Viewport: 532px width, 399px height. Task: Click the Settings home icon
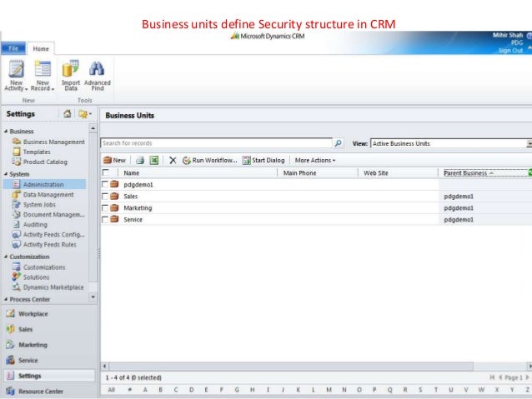coord(68,114)
